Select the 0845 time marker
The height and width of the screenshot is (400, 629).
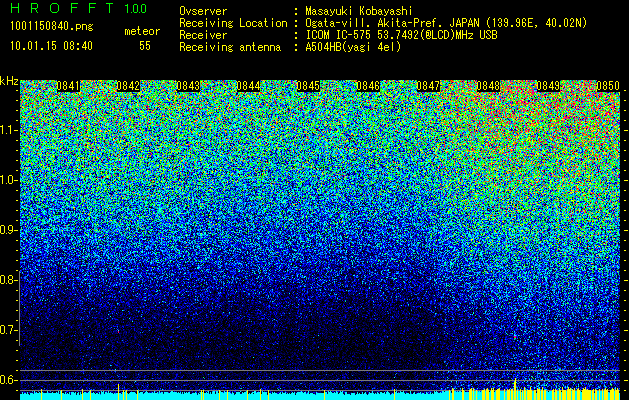click(x=308, y=86)
